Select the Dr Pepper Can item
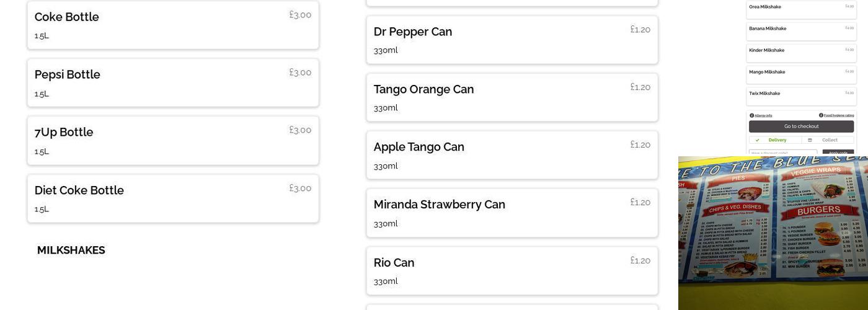868x310 pixels. click(511, 40)
